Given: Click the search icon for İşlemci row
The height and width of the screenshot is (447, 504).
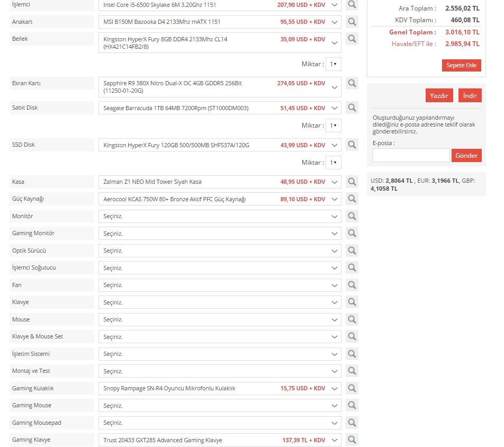Looking at the screenshot, I should (x=352, y=5).
